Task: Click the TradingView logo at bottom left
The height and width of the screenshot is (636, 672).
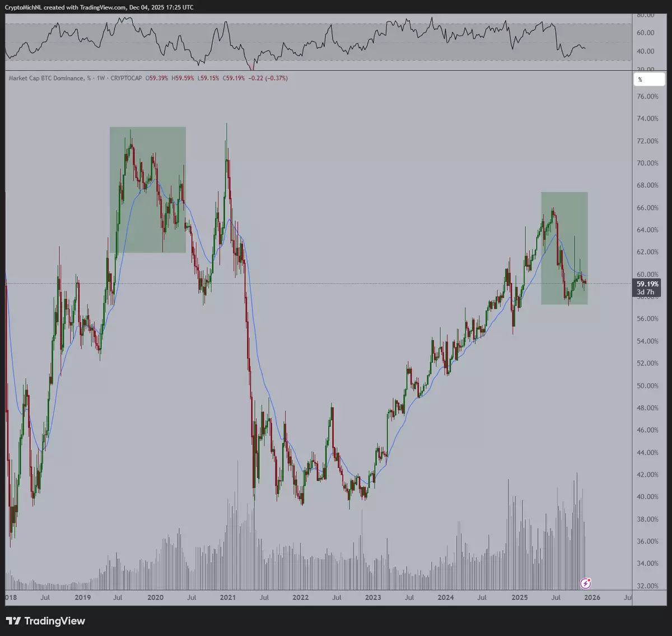Action: tap(46, 621)
